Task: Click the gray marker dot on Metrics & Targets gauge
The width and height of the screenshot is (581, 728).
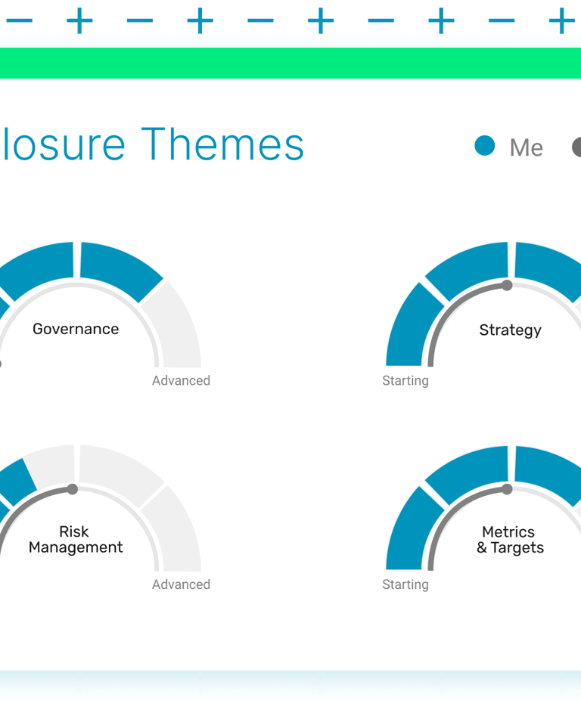Action: click(507, 489)
